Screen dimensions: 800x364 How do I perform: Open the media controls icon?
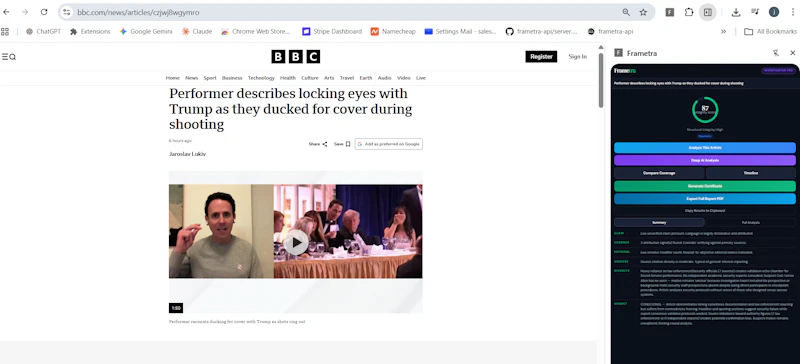click(x=755, y=12)
